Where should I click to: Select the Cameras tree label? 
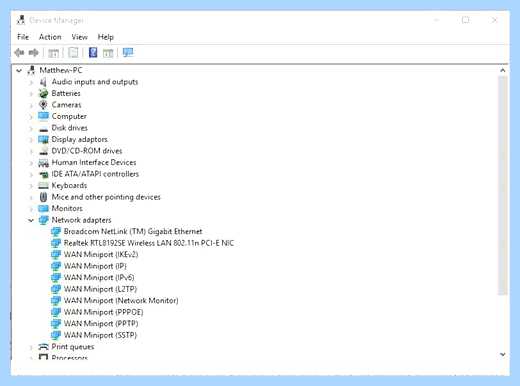click(66, 105)
